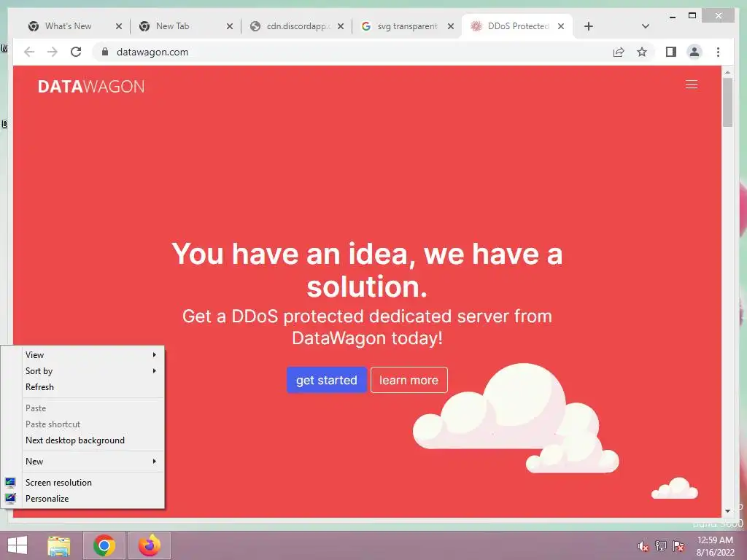Click the learn more button
Image resolution: width=747 pixels, height=560 pixels.
click(x=409, y=380)
